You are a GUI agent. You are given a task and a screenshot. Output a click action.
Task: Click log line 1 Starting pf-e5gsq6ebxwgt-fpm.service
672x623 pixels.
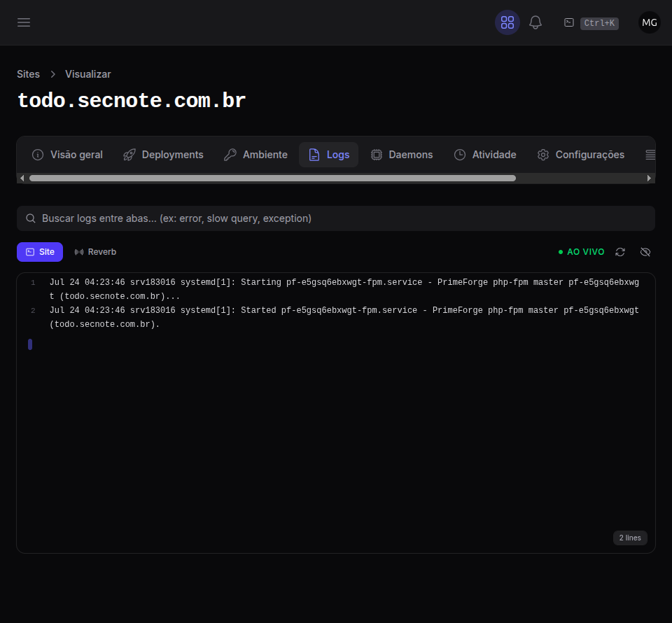[336, 289]
